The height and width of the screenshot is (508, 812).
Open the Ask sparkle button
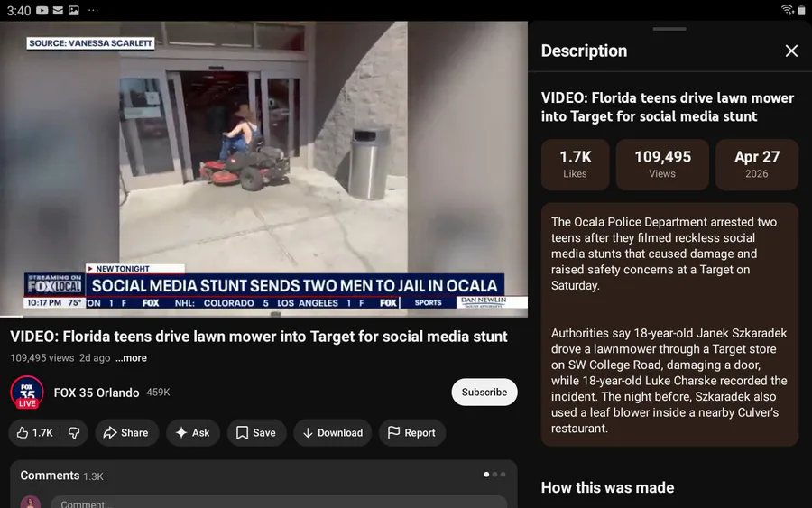tap(193, 432)
